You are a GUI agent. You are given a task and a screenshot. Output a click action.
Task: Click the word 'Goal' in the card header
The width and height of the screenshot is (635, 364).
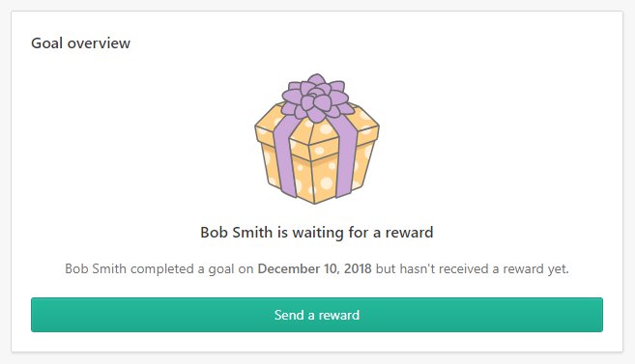click(x=47, y=43)
